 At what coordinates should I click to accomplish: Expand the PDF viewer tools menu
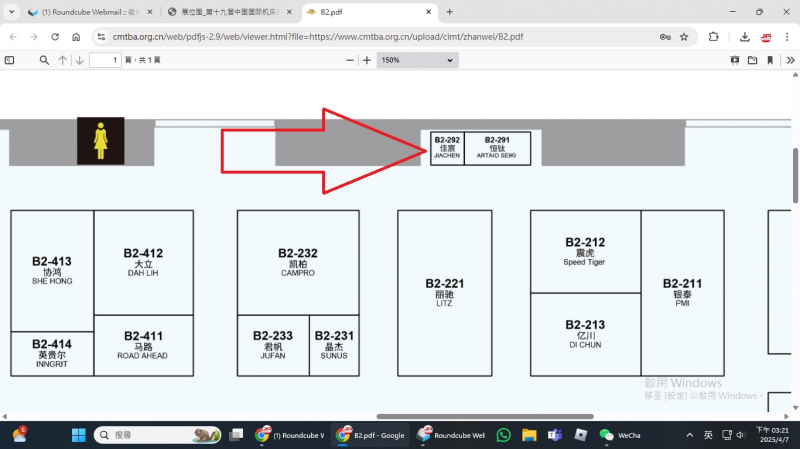[x=790, y=60]
